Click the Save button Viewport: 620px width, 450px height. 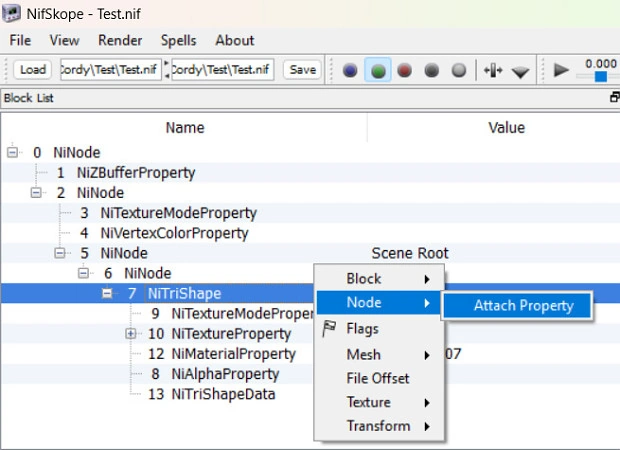point(302,70)
